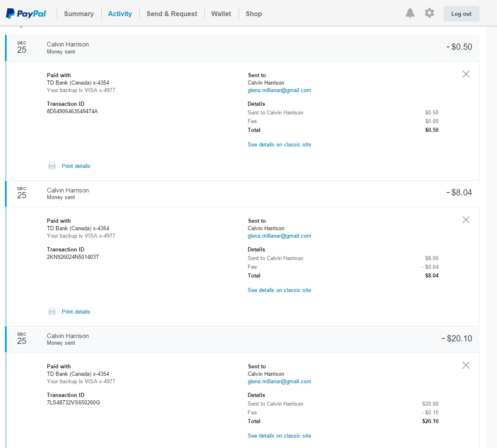
Task: Click recipient email in $0.50 transaction
Action: (279, 90)
